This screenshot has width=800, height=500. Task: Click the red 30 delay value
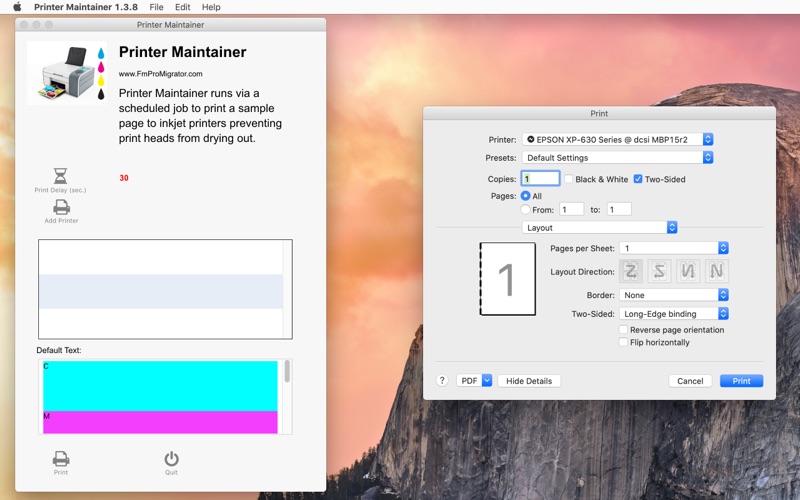[x=124, y=178]
